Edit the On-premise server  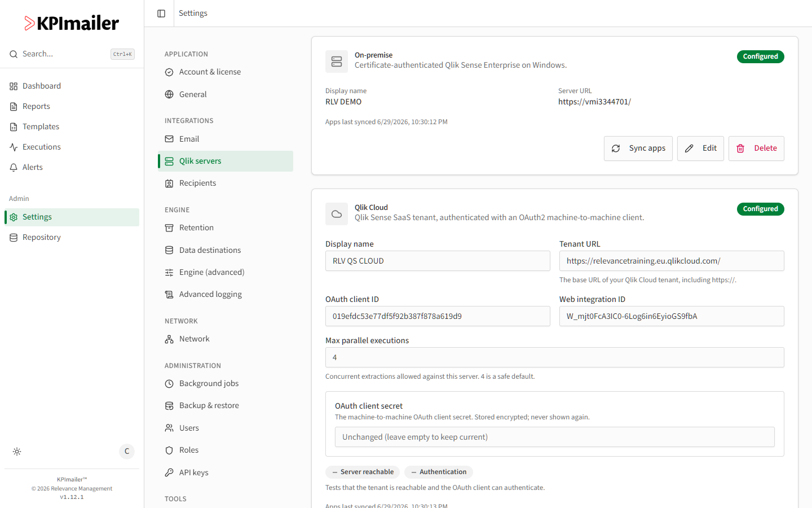[x=700, y=148]
